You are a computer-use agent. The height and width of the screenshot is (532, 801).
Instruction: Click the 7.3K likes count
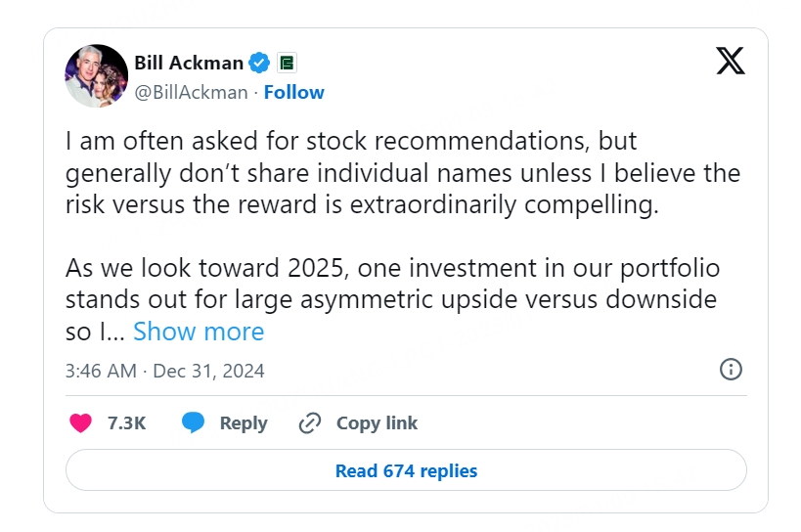127,423
